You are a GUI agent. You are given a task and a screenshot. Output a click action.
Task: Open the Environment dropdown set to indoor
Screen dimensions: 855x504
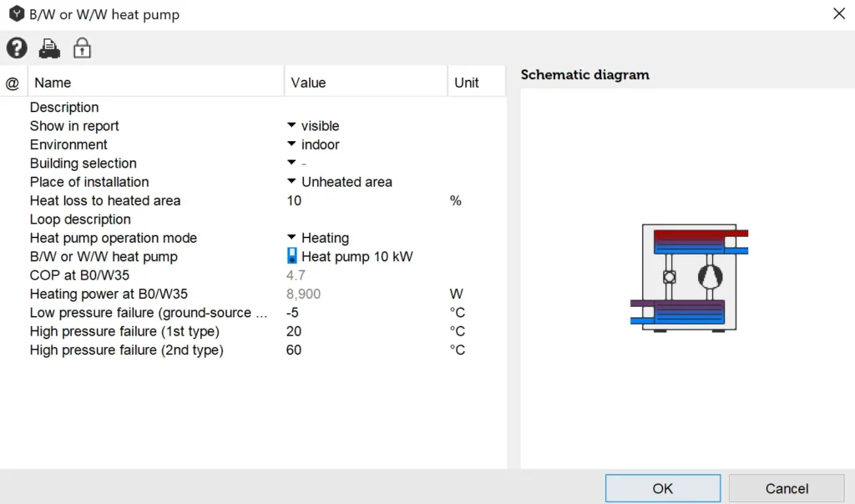291,144
